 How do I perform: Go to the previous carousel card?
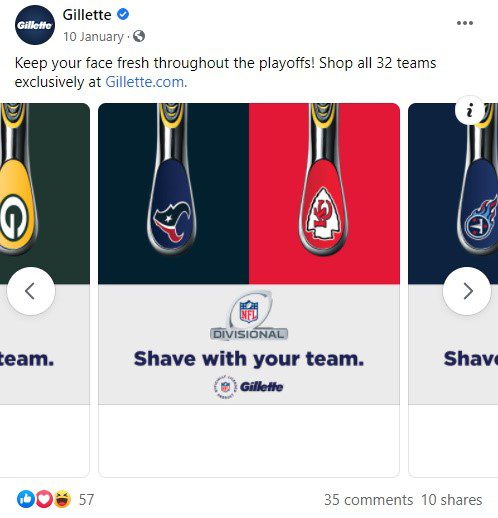(31, 291)
